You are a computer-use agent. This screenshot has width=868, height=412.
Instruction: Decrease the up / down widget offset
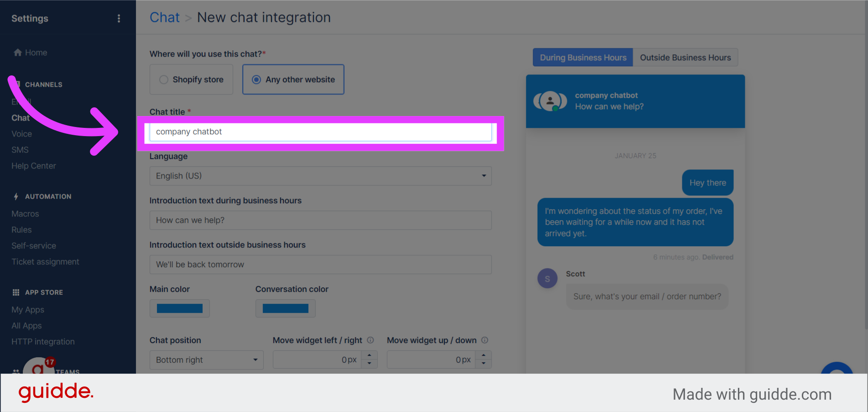click(483, 364)
